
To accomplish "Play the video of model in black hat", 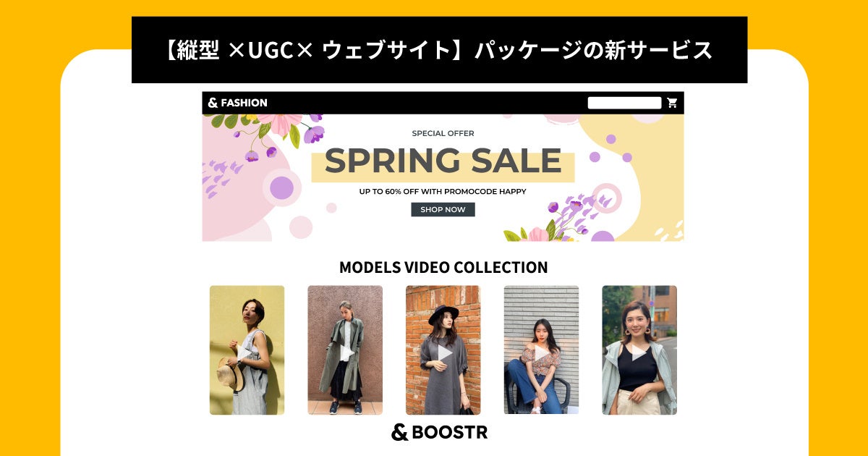I will 444,352.
